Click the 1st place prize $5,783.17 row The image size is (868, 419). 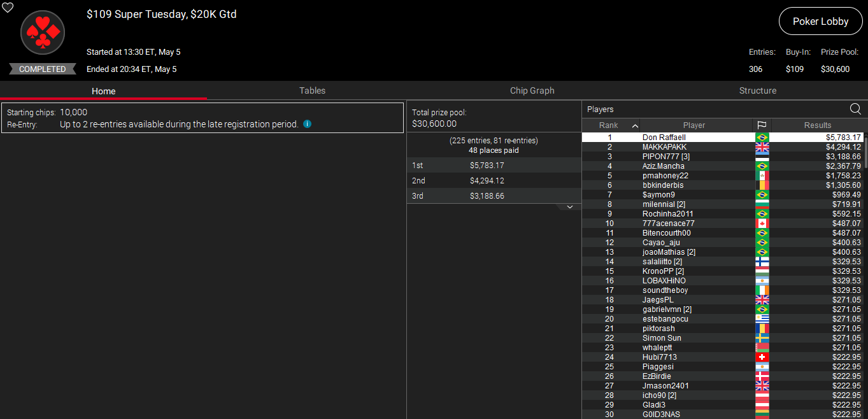pos(494,166)
